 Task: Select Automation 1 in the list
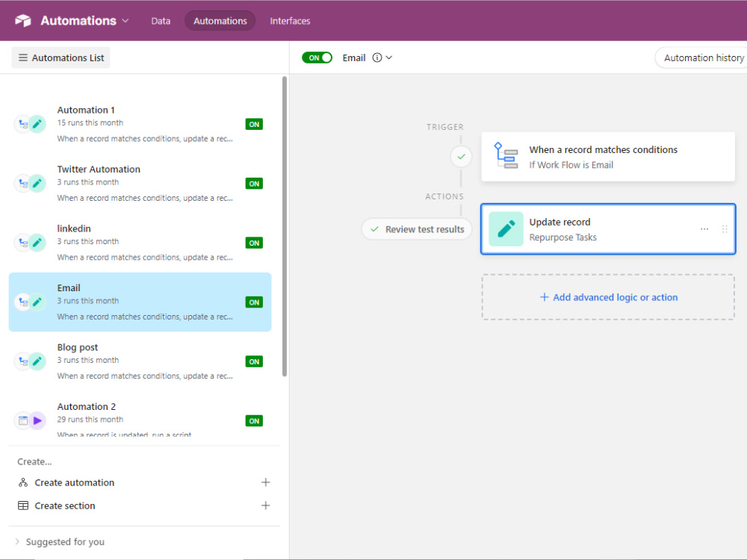(140, 124)
